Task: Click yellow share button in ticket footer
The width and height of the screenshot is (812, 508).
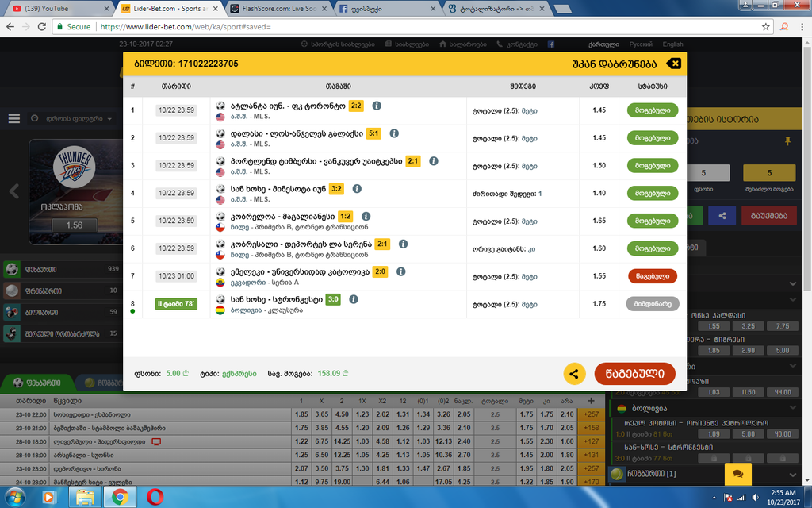Action: click(574, 374)
